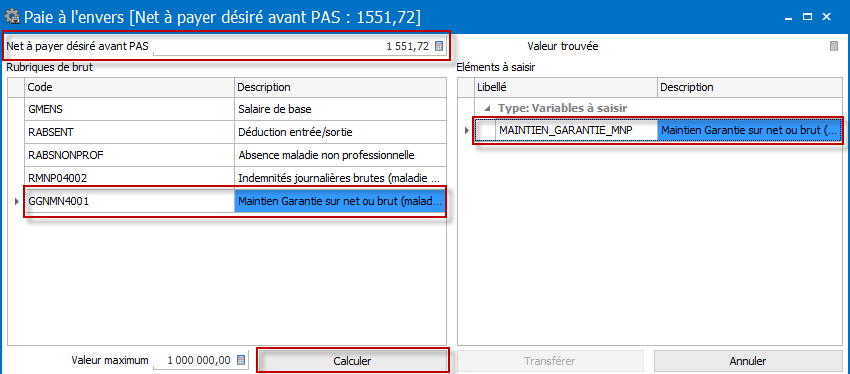The width and height of the screenshot is (850, 374).
Task: Click 'Absence maladie non professionnelle' cell
Action: 340,156
